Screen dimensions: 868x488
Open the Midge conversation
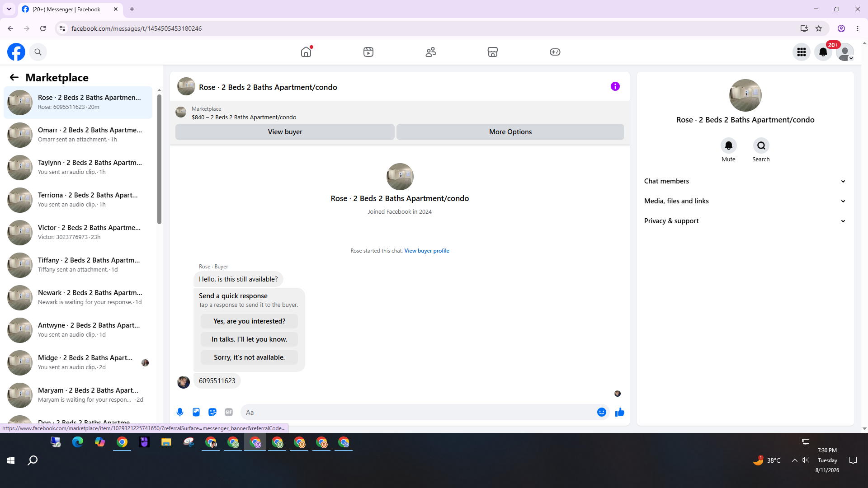point(78,363)
